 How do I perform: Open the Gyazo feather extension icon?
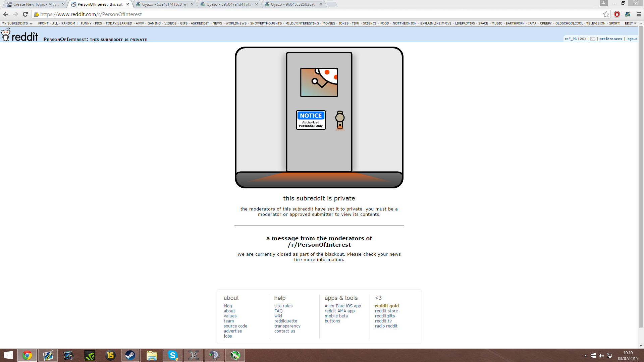tap(628, 14)
